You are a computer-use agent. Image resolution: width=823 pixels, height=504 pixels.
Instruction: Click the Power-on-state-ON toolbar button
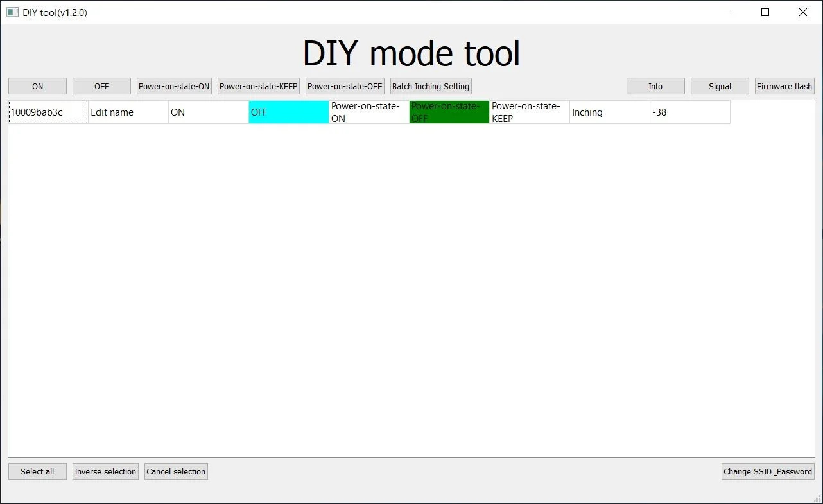point(174,86)
